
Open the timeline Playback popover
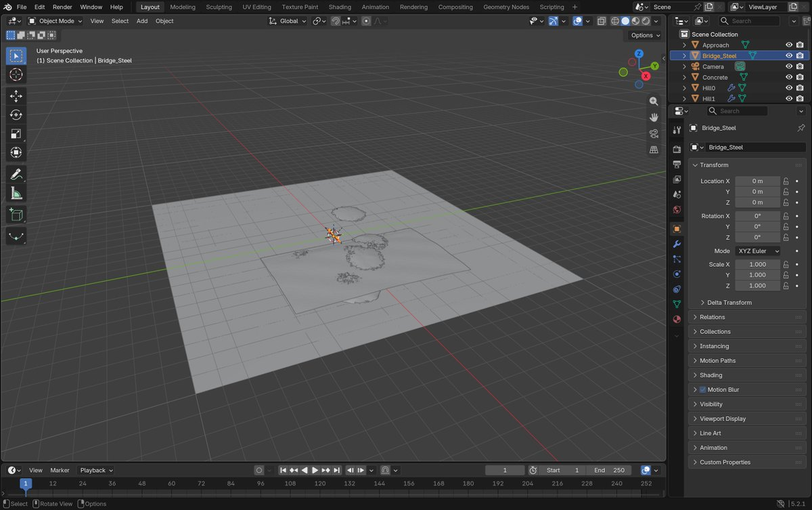click(97, 470)
